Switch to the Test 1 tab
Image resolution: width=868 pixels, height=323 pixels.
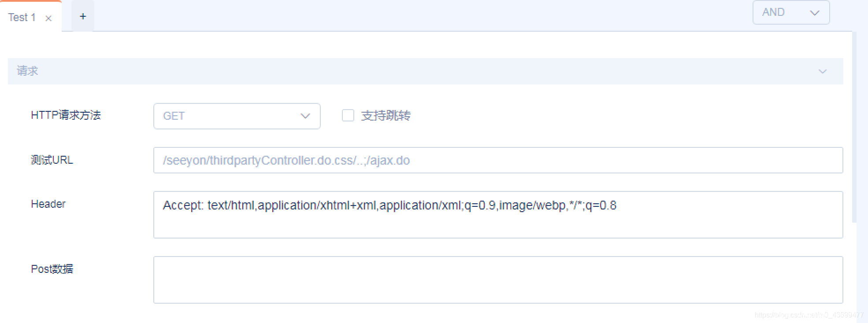tap(22, 18)
